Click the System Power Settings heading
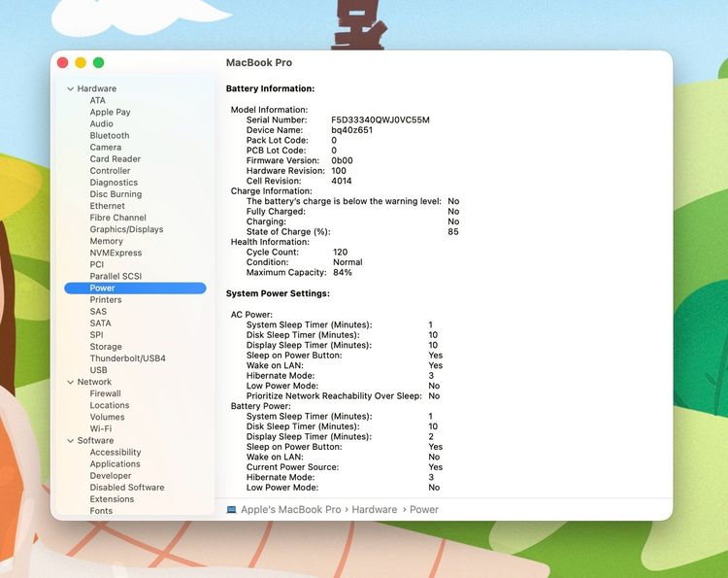The height and width of the screenshot is (578, 728). tap(278, 293)
